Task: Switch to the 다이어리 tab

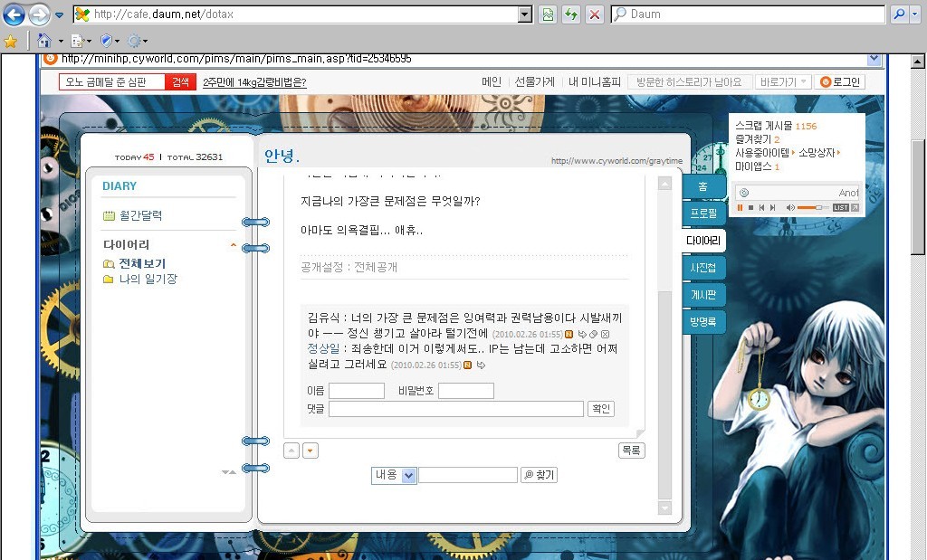Action: (702, 241)
